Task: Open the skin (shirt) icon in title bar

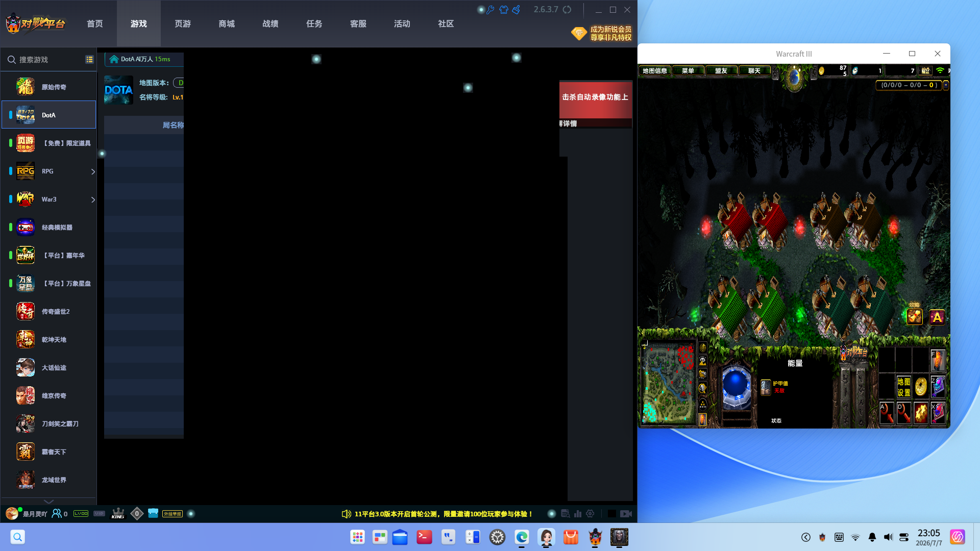Action: click(x=504, y=10)
